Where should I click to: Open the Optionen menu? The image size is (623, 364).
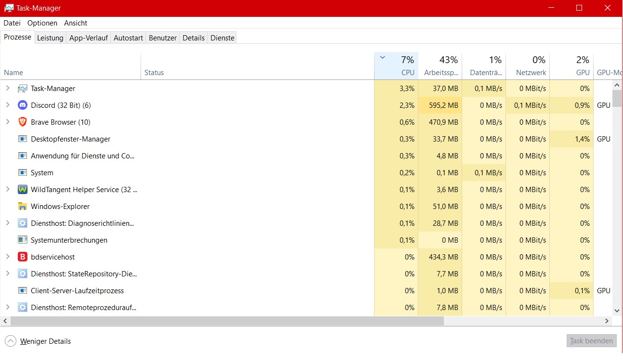pos(42,23)
